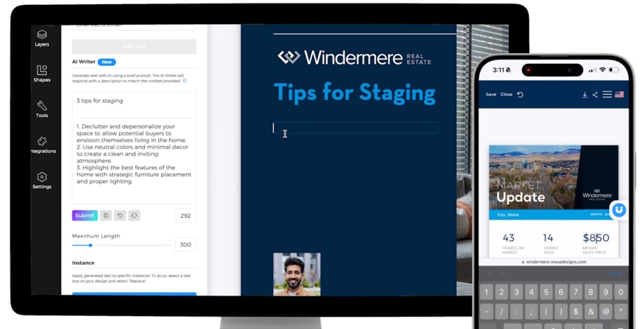This screenshot has height=329, width=644.
Task: Click the character count field showing 292
Action: coord(185,215)
